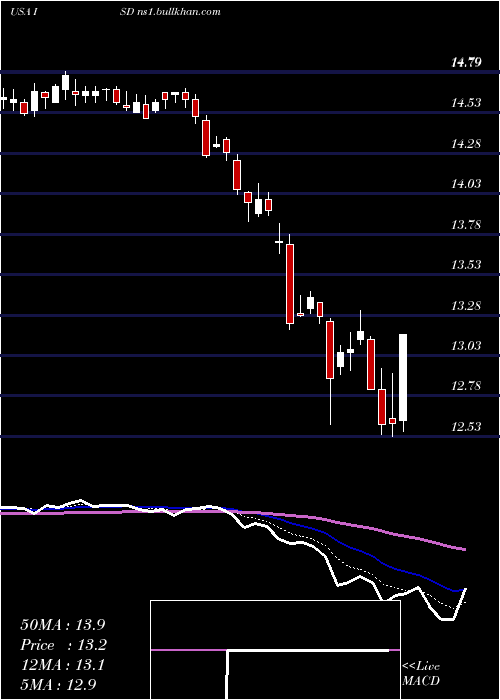Click the large red candle crossing 13.53
500x700 pixels.
tap(290, 283)
